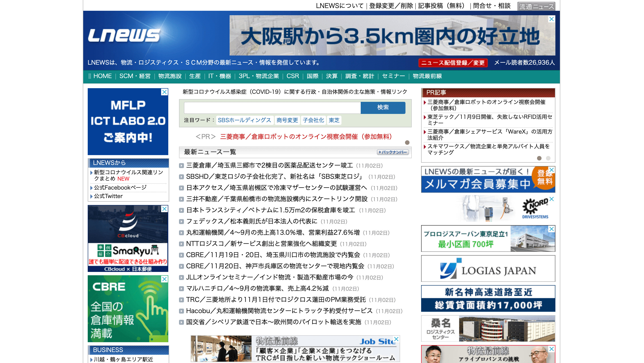This screenshot has width=644, height=363.
Task: Open the バックナンバー back number button
Action: pos(392,152)
